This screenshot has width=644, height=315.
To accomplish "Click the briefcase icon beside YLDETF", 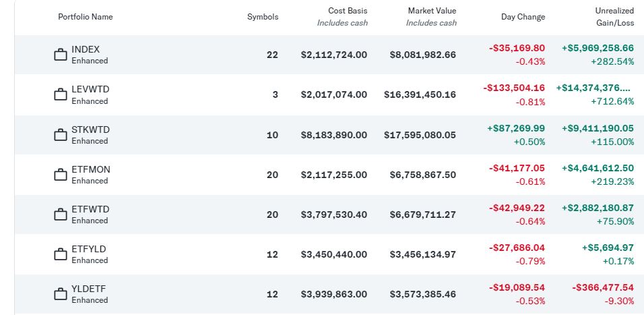I will pyautogui.click(x=61, y=294).
